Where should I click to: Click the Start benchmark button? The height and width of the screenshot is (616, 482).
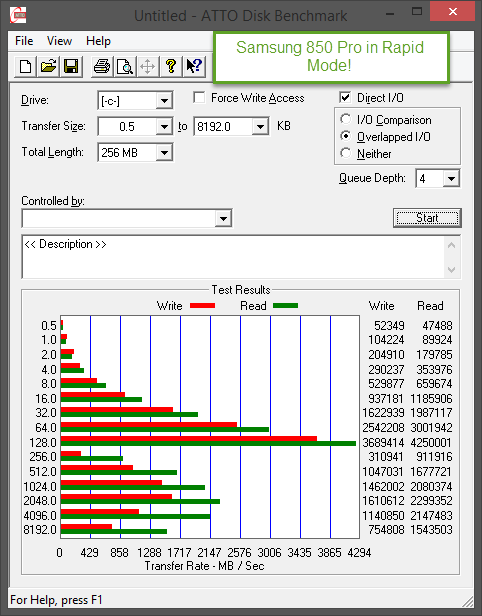(x=427, y=218)
